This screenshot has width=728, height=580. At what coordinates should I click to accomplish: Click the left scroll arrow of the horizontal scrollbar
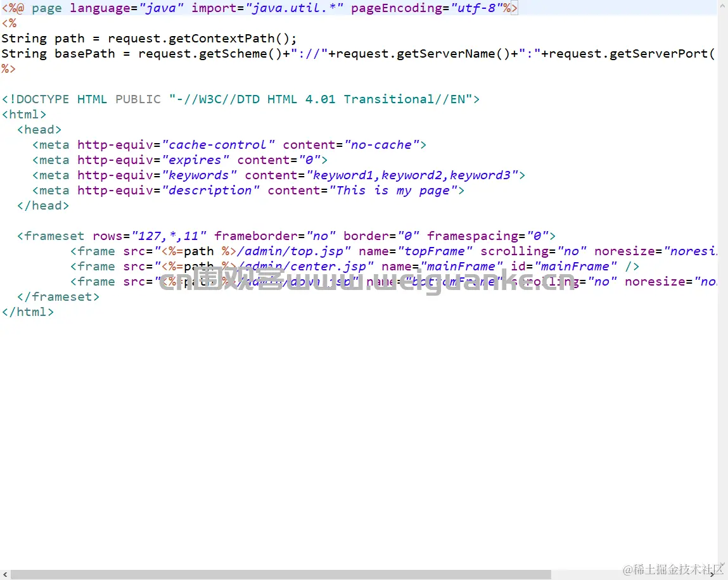pyautogui.click(x=5, y=574)
